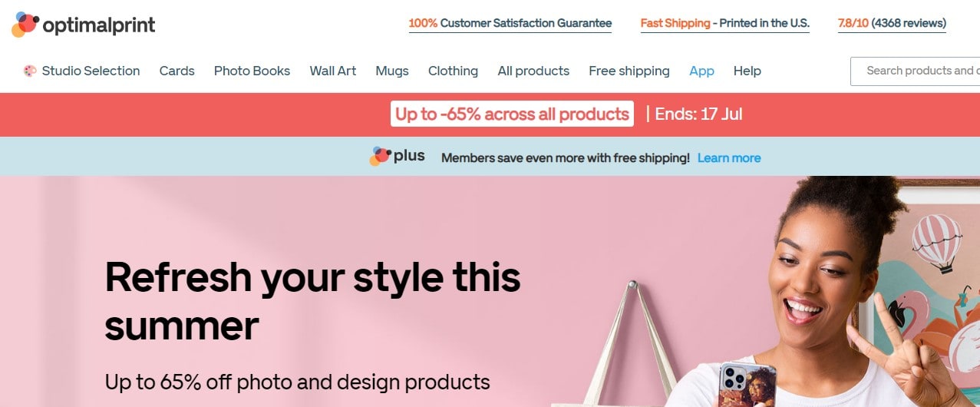
Task: Open the Mugs category
Action: click(391, 71)
